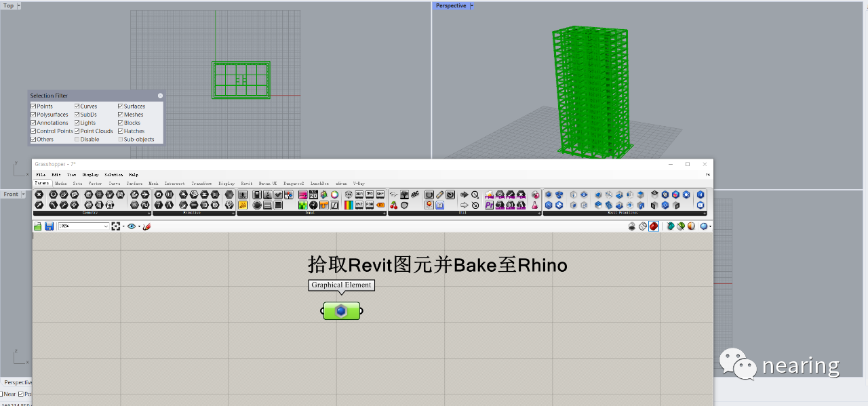868x406 pixels.
Task: Enable the Disable checkbox in Selection Filter
Action: 77,139
